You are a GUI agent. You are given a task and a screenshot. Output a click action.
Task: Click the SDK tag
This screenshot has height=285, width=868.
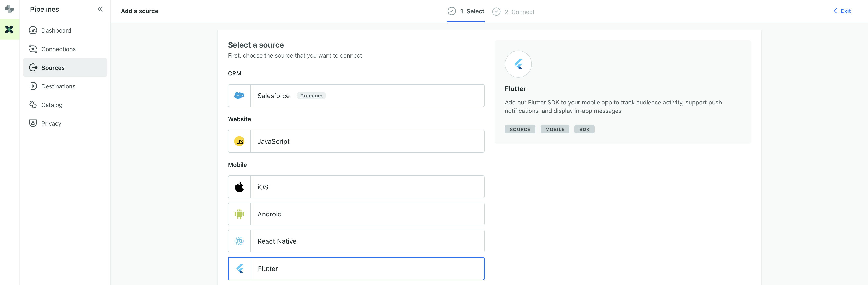(x=584, y=129)
